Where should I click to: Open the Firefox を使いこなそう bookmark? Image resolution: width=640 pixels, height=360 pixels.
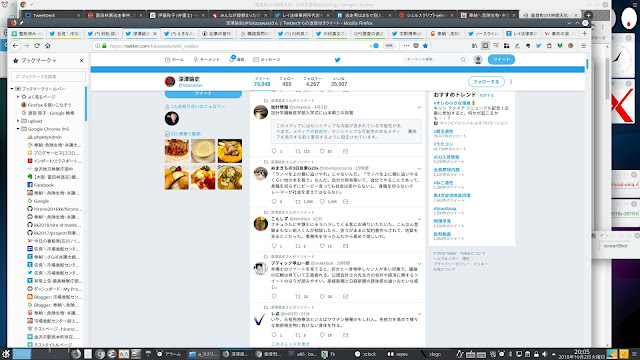click(x=46, y=105)
